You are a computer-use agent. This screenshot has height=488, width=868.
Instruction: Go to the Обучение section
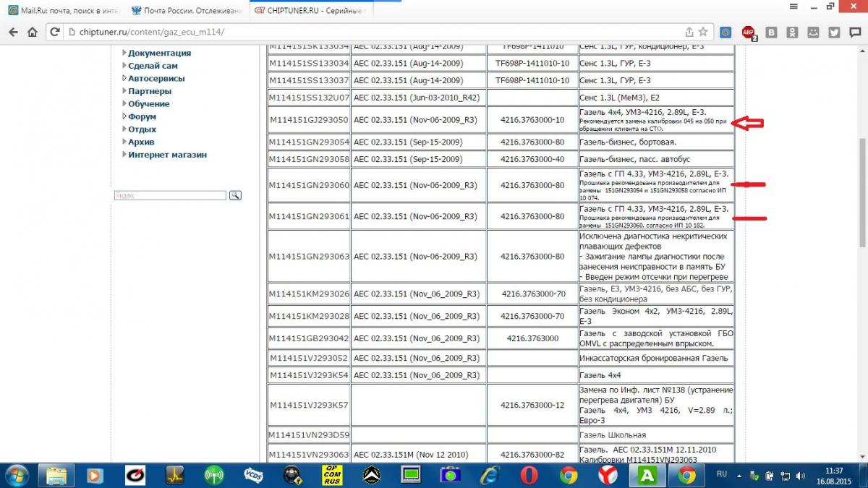pyautogui.click(x=149, y=104)
